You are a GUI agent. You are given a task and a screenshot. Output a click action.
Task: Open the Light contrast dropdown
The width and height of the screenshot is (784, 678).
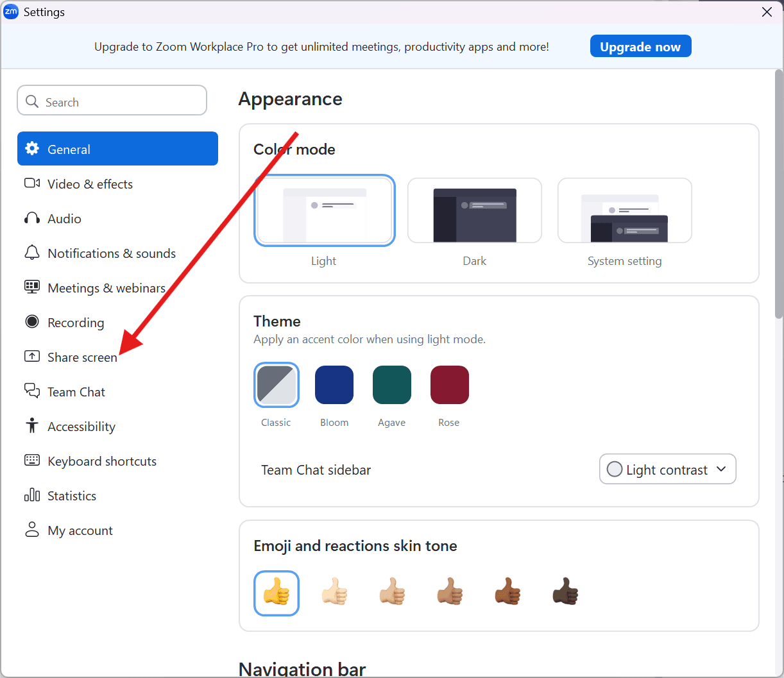click(667, 470)
